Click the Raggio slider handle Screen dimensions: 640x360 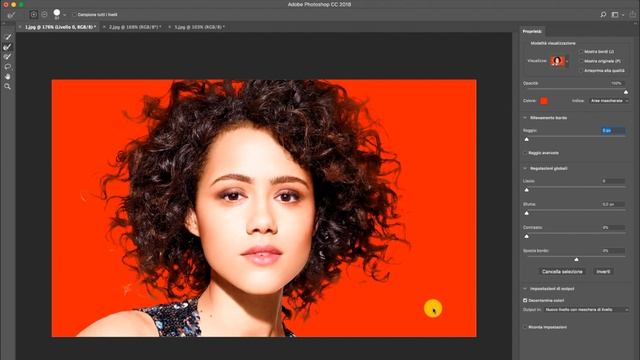[527, 140]
